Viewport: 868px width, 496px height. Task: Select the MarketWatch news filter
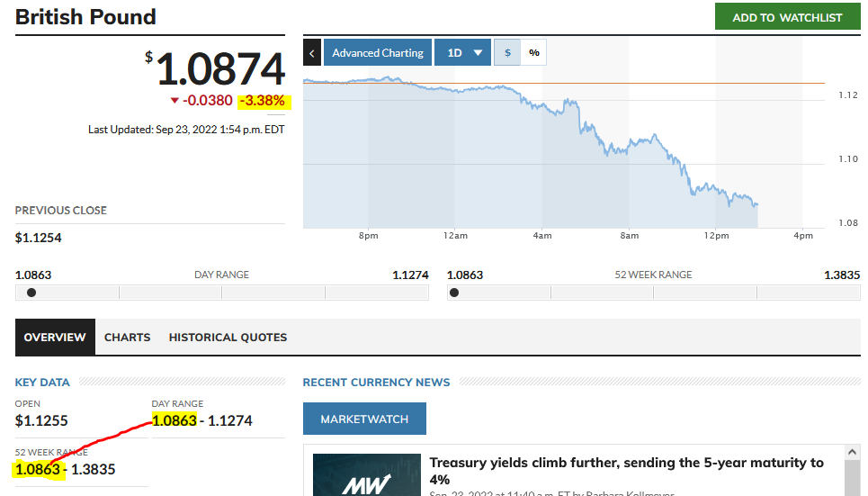click(x=364, y=419)
